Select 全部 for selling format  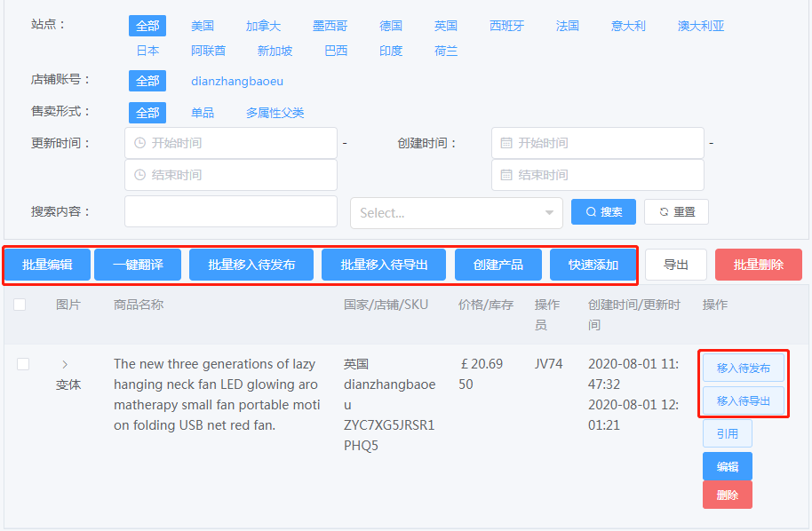(147, 113)
